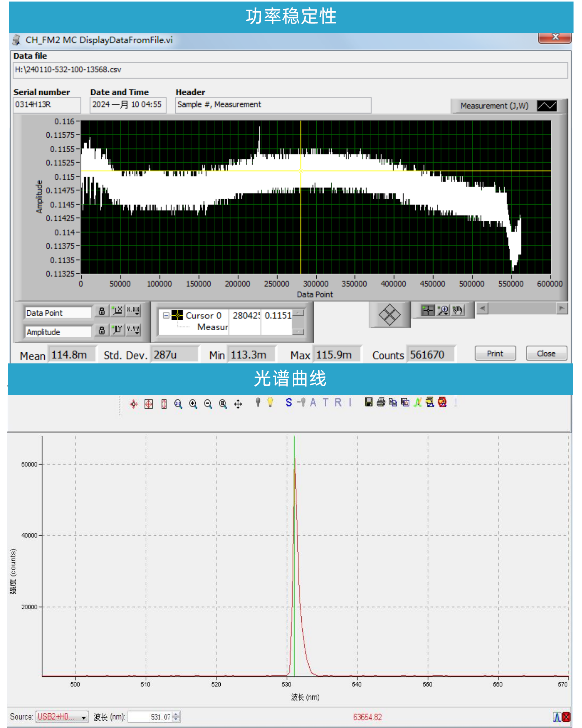Click the scale-graph-to-fill-window icon
The width and height of the screenshot is (582, 728).
149,404
